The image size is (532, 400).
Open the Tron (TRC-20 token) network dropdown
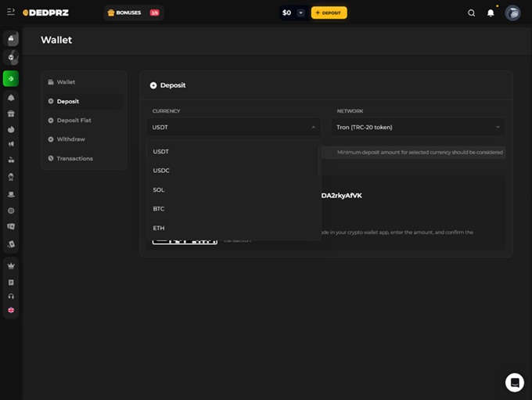pyautogui.click(x=418, y=127)
